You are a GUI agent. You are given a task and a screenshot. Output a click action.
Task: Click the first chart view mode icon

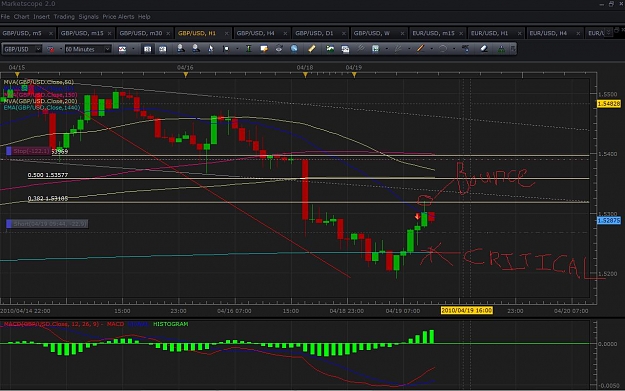click(147, 49)
